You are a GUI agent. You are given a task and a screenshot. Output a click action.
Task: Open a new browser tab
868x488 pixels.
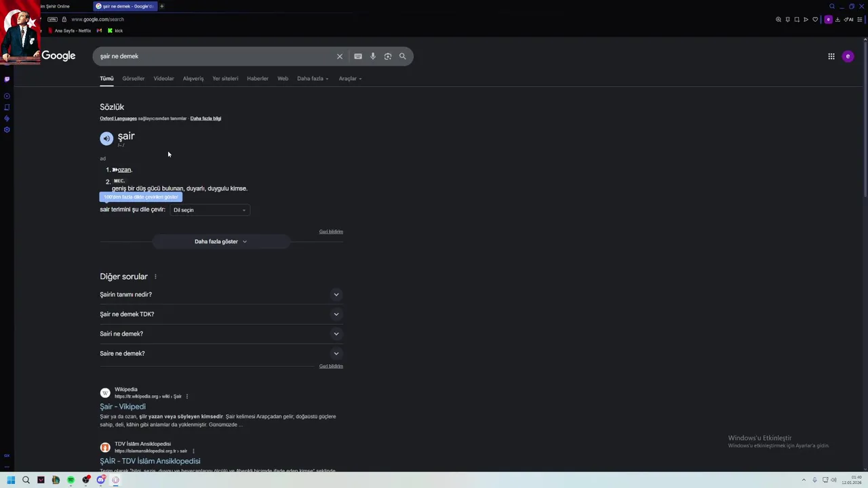(162, 6)
